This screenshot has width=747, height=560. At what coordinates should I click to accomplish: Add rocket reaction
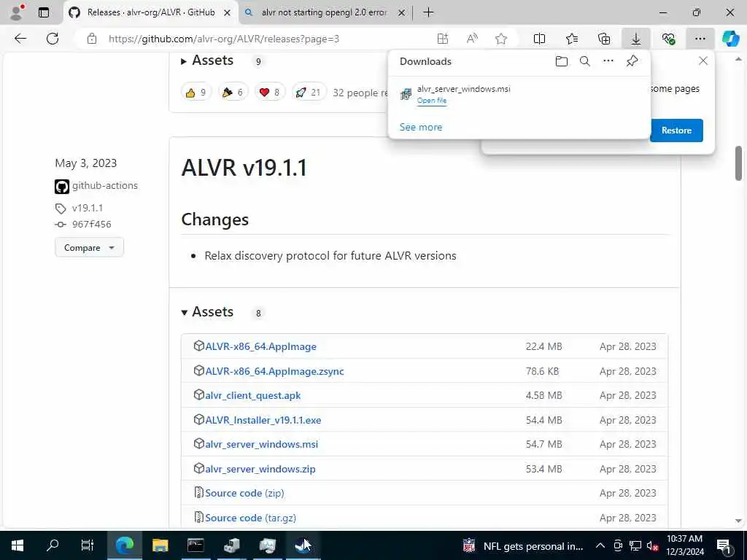[309, 93]
